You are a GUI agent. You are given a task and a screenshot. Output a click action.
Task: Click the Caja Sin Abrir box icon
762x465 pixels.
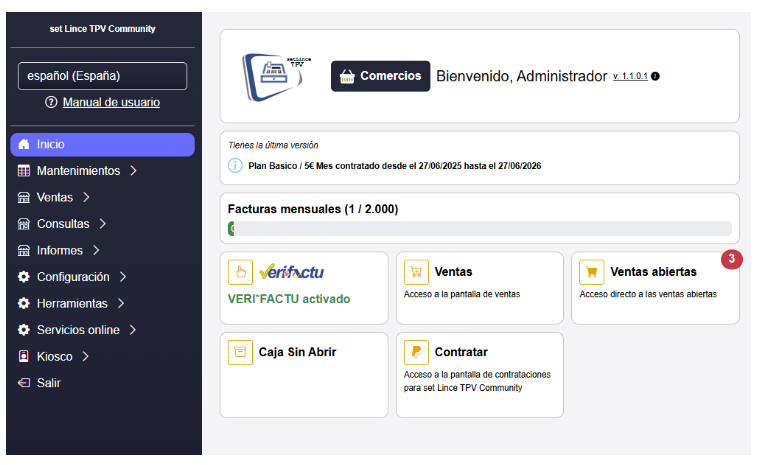[240, 352]
